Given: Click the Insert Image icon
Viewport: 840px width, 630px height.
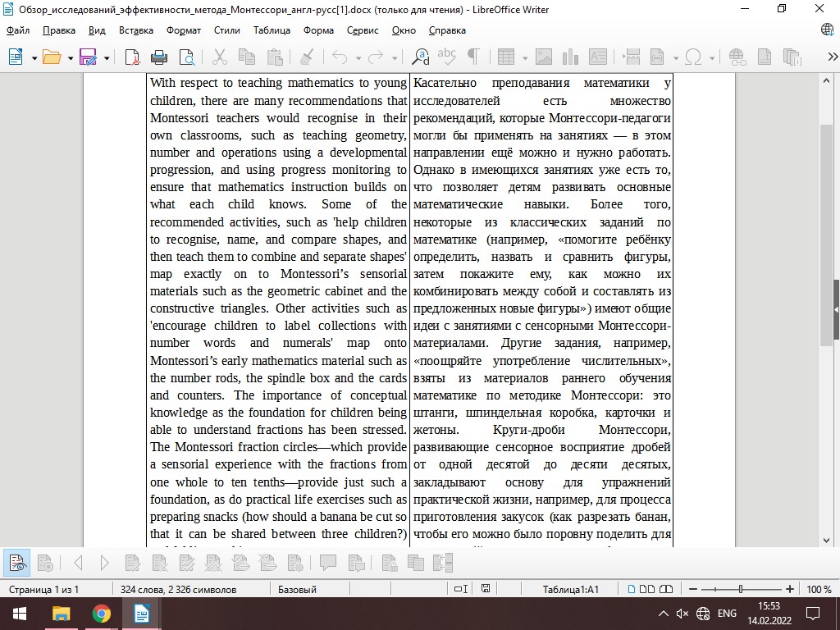Looking at the screenshot, I should [543, 57].
